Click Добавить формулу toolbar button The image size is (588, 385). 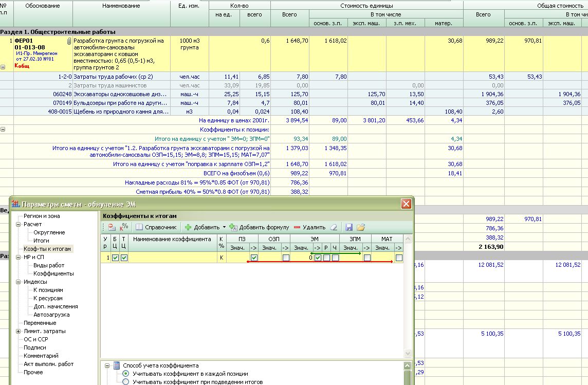click(x=259, y=227)
